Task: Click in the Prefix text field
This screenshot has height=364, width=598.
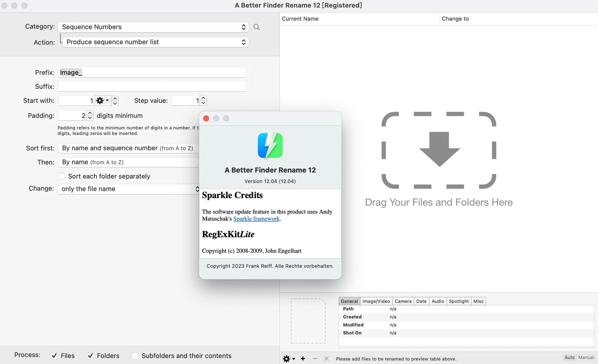Action: click(152, 72)
